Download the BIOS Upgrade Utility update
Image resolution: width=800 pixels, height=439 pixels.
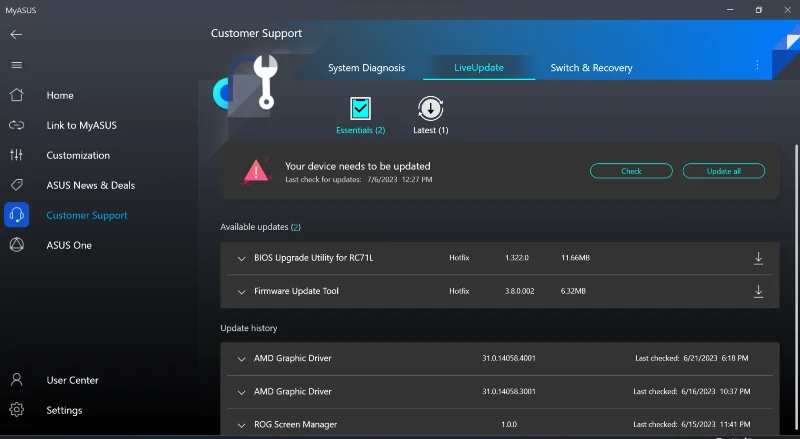(x=758, y=258)
